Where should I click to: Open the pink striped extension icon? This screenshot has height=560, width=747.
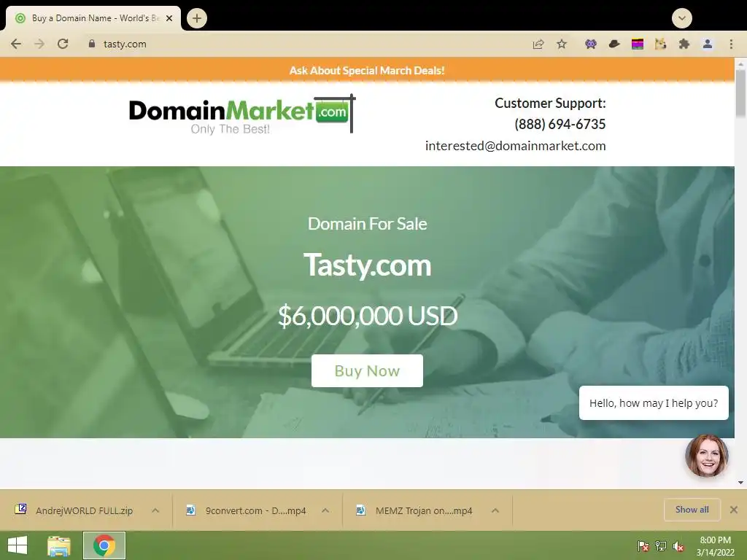click(638, 44)
